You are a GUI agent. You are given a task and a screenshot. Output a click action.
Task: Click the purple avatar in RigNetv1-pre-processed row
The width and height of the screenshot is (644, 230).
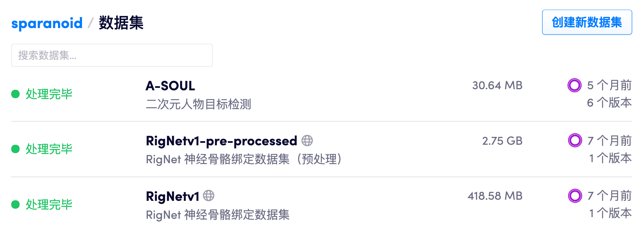(x=575, y=141)
